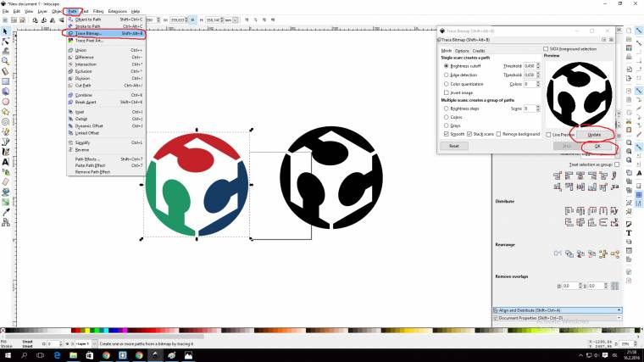This screenshot has width=644, height=362.
Task: Expand Document Properties panel arrow
Action: tap(619, 318)
